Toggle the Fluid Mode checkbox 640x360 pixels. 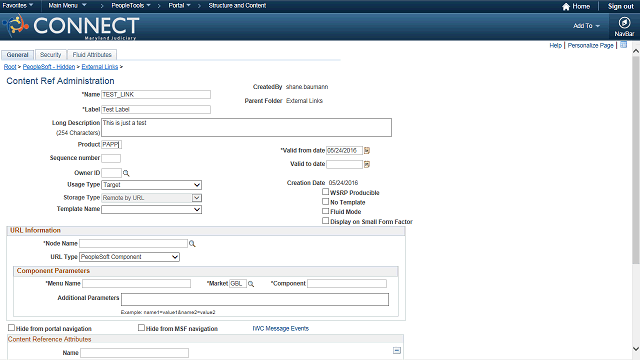(x=325, y=211)
